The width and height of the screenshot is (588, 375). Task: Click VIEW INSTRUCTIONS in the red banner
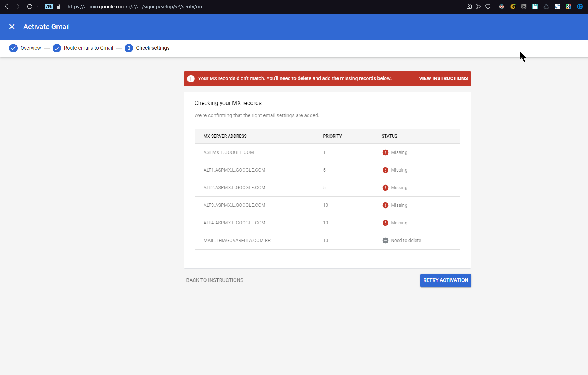(443, 79)
